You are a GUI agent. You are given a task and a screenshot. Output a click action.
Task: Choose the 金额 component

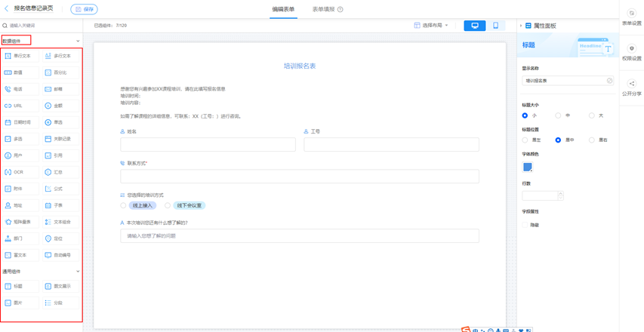coord(61,106)
